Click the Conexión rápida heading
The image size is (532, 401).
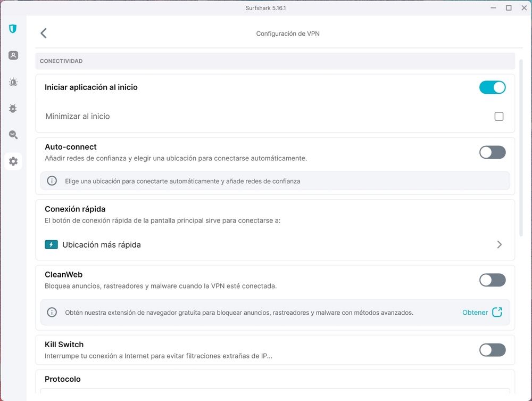pos(75,209)
